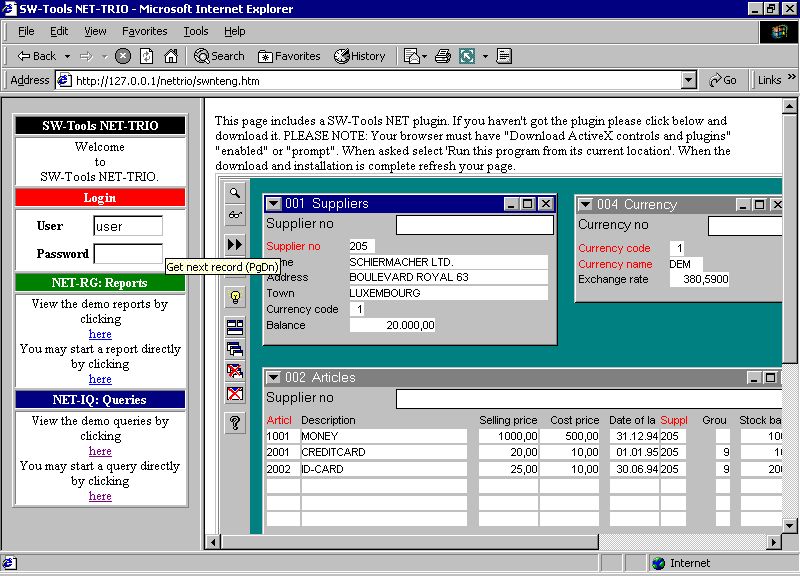This screenshot has height=576, width=800.
Task: Select the tile windows icon
Action: tap(235, 327)
